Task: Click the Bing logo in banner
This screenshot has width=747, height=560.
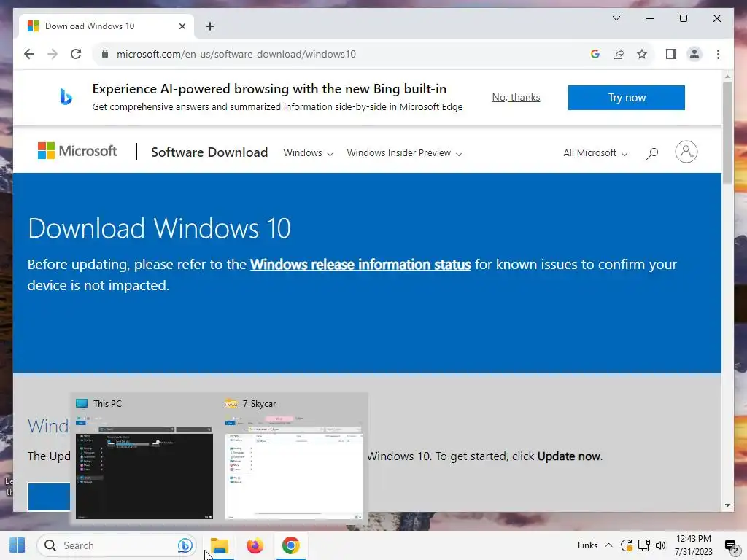Action: click(66, 97)
